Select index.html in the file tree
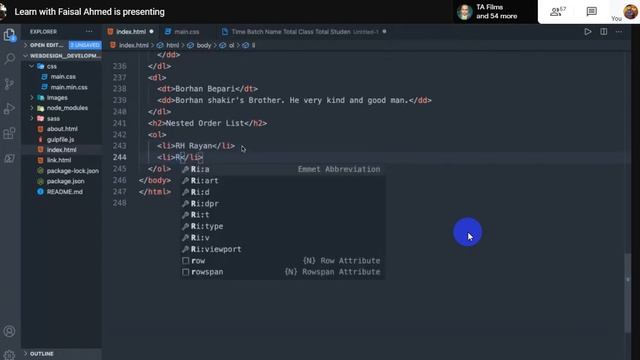The width and height of the screenshot is (640, 360). (x=61, y=150)
